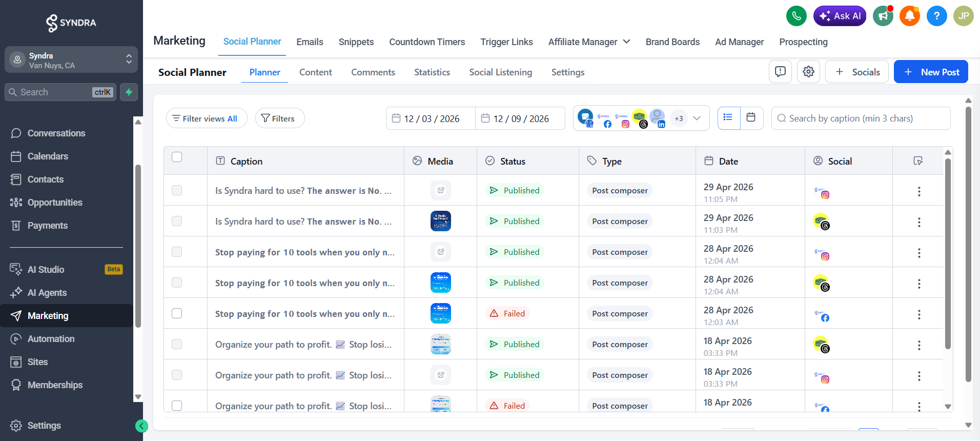Open the megaphone announcements icon
This screenshot has height=441, width=980.
tap(883, 16)
